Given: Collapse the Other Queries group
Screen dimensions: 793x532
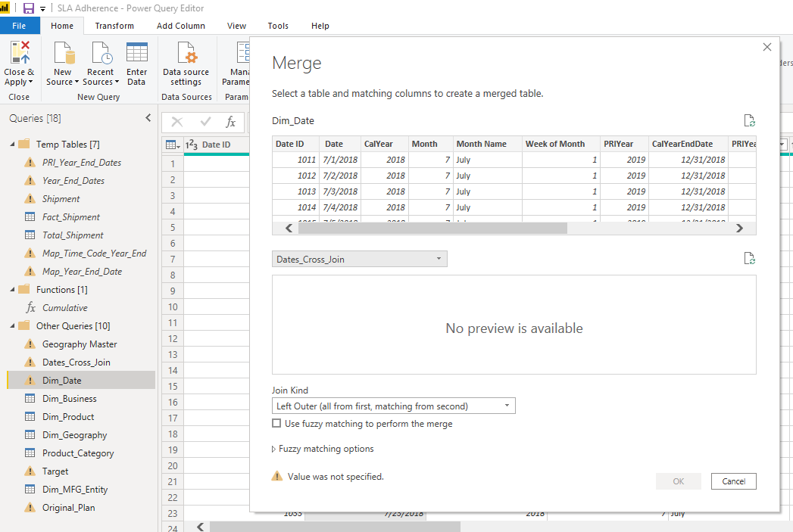Looking at the screenshot, I should [x=13, y=326].
